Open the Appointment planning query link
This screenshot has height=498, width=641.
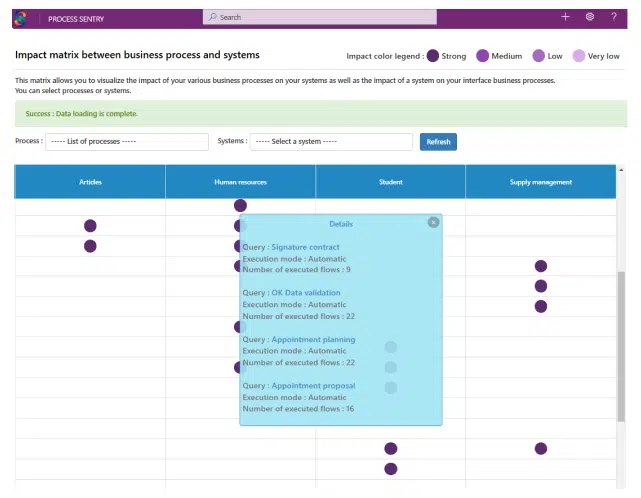tap(311, 339)
